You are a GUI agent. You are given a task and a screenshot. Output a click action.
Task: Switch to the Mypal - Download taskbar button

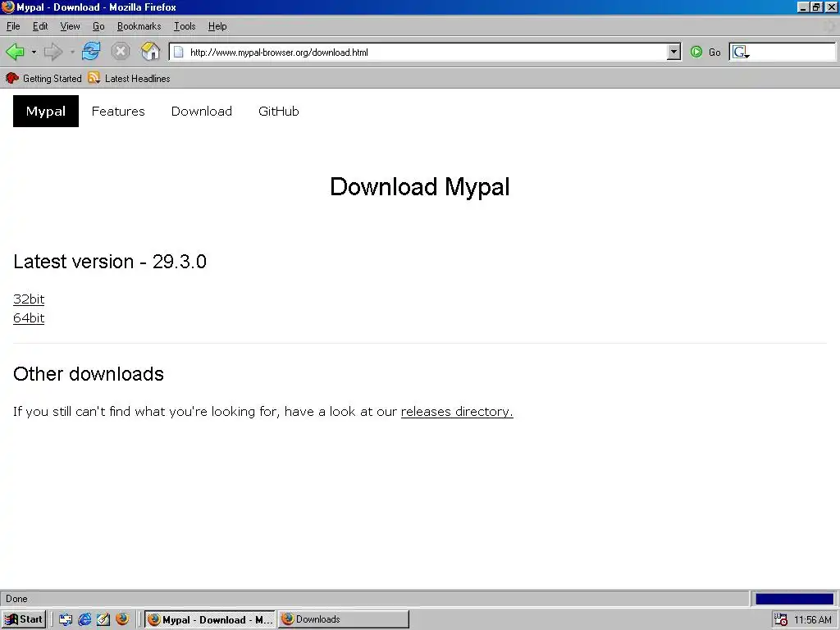pyautogui.click(x=210, y=619)
